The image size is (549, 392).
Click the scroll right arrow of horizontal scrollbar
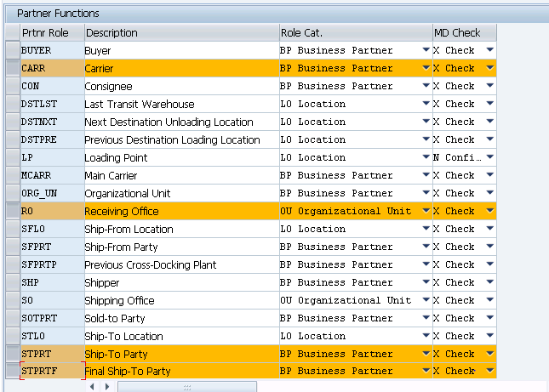(x=106, y=386)
